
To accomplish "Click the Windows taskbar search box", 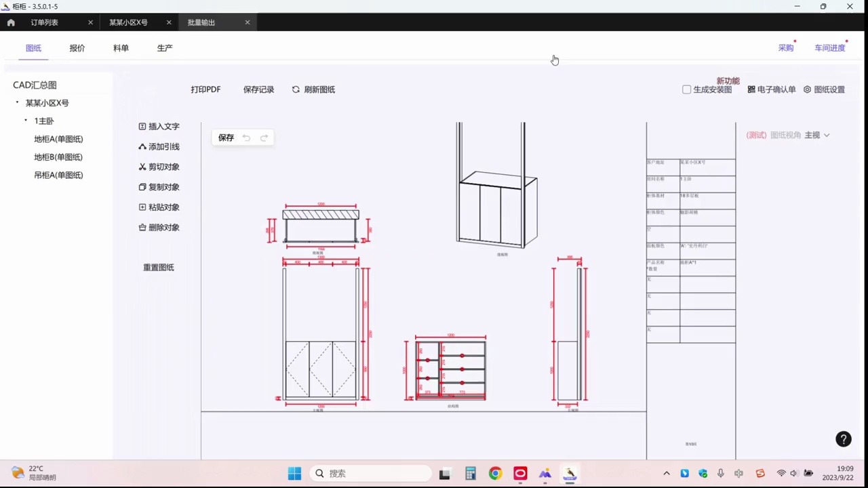I will (x=372, y=474).
